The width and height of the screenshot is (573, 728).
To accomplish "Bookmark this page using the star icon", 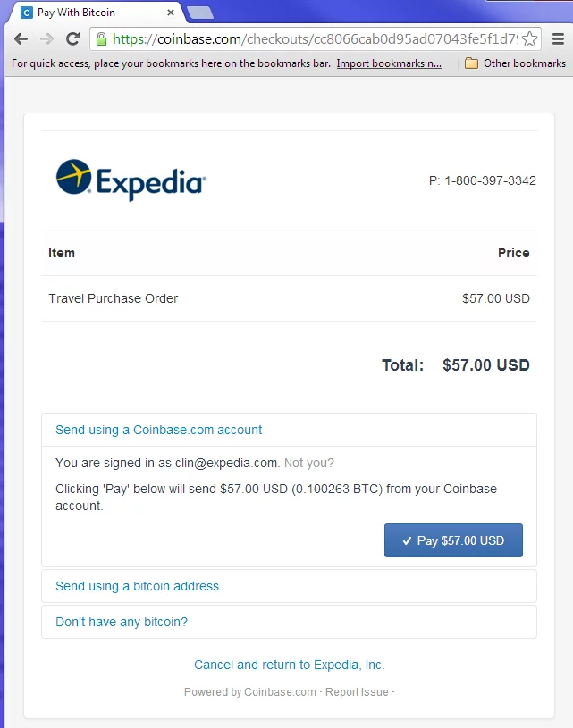I will pyautogui.click(x=528, y=39).
